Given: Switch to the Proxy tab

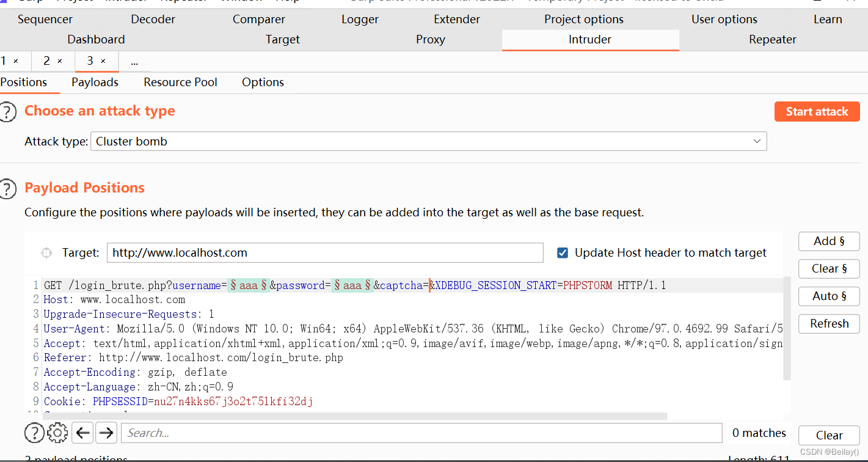Looking at the screenshot, I should (431, 39).
